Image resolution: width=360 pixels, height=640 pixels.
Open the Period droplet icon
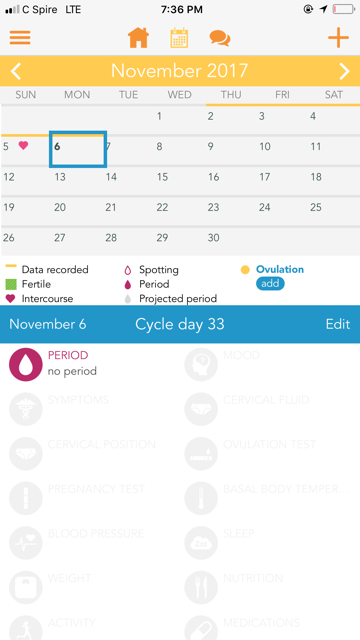(26, 364)
